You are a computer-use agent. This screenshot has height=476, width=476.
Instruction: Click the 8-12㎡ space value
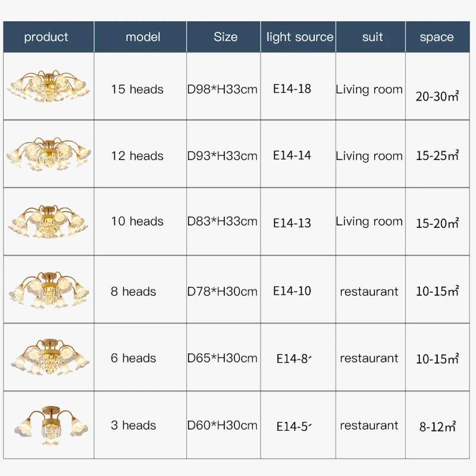click(437, 427)
